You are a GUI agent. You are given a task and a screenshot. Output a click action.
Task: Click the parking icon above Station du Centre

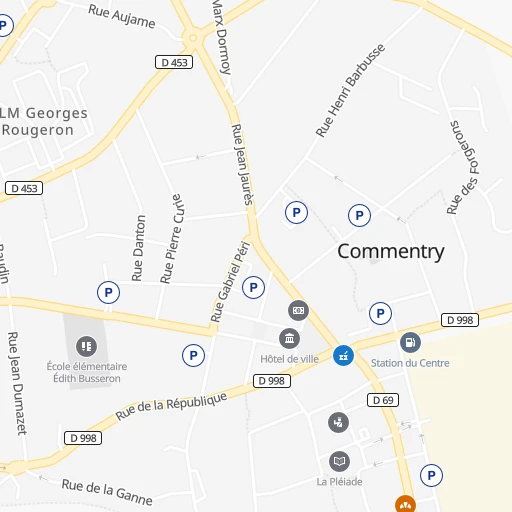point(380,313)
